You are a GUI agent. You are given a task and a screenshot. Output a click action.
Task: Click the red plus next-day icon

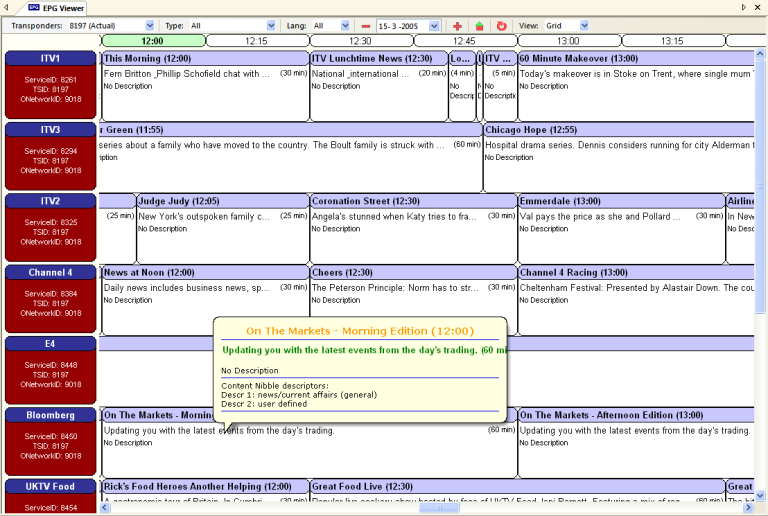coord(457,26)
